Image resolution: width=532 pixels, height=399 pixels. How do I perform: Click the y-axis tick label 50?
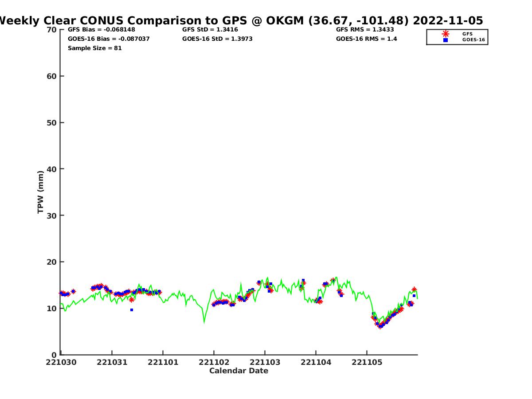51,123
